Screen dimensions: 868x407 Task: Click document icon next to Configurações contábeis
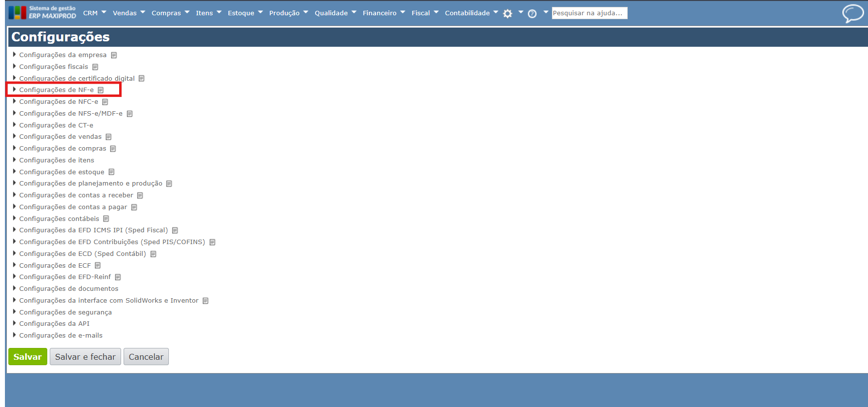[x=106, y=219]
